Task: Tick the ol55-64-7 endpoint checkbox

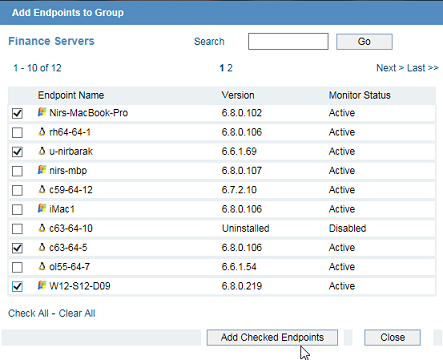Action: 17,267
